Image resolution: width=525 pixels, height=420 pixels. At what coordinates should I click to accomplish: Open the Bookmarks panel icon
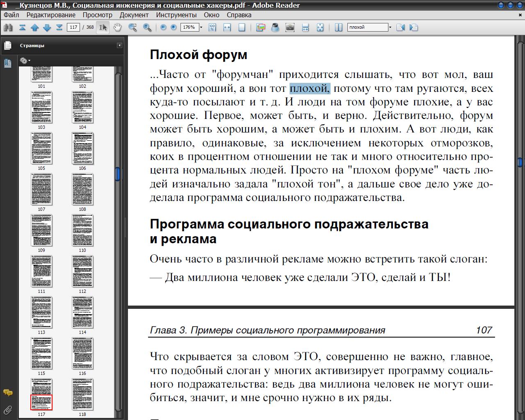coord(7,63)
